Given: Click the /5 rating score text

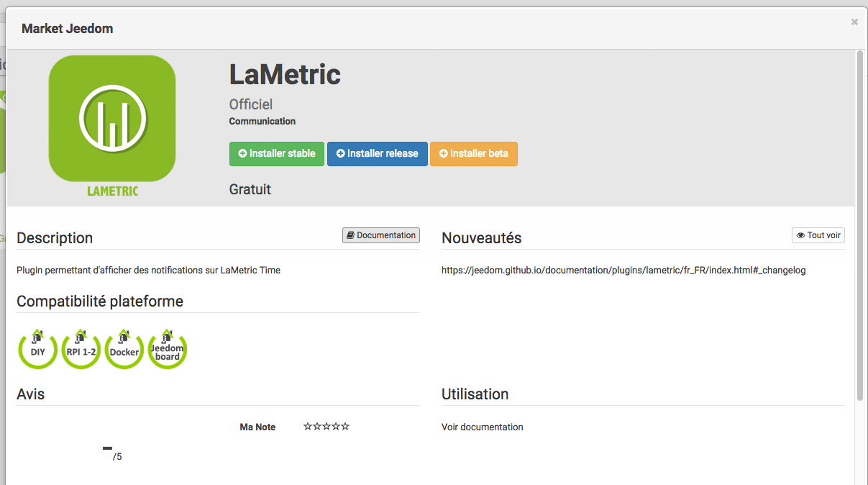Looking at the screenshot, I should point(117,457).
